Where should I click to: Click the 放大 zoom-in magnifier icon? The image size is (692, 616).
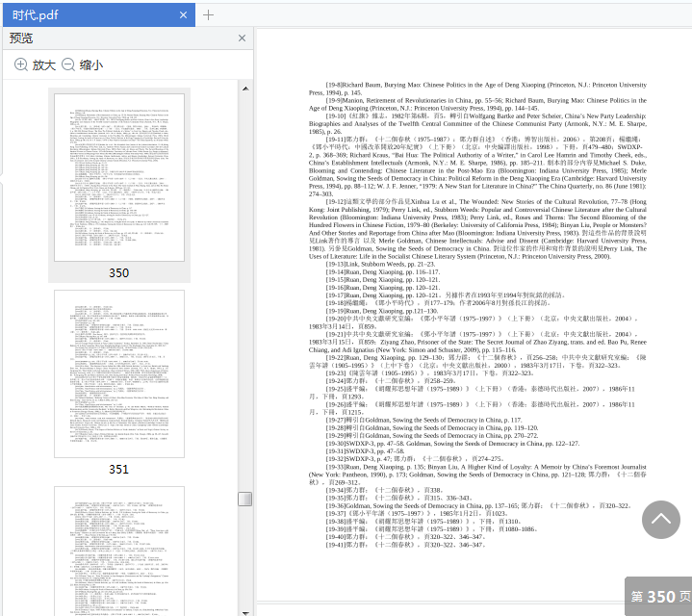coord(21,64)
